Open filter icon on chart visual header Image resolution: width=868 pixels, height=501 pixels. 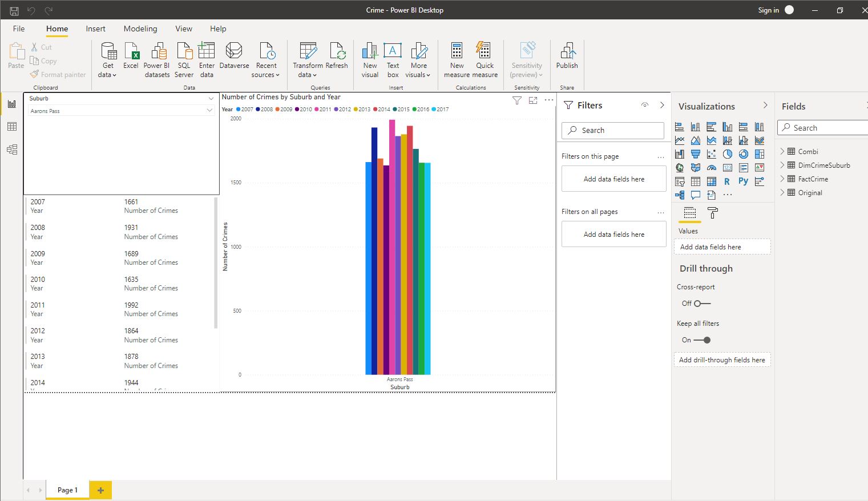tap(517, 100)
